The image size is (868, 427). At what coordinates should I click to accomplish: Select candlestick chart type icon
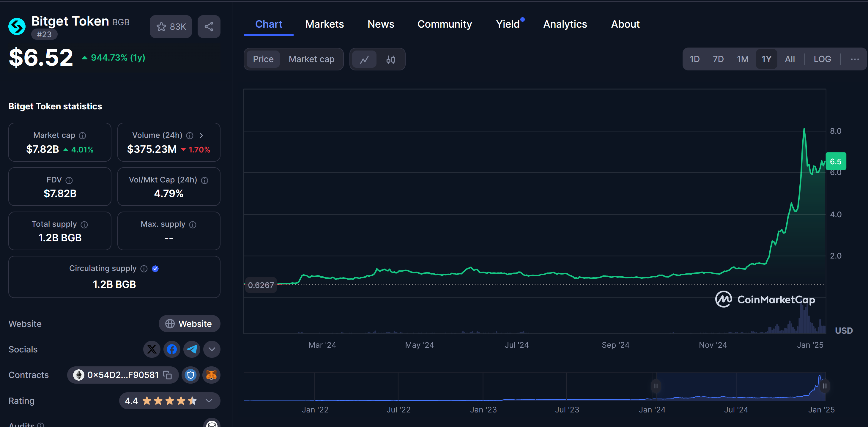tap(390, 59)
